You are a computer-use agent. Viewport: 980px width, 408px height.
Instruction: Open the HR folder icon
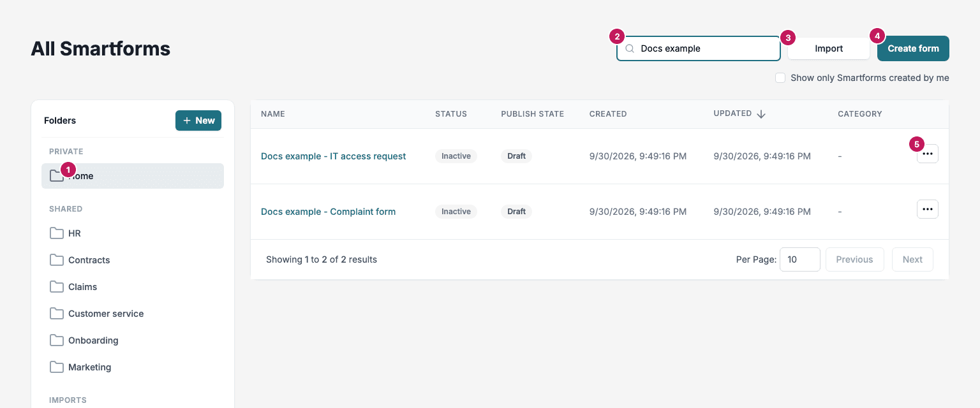(x=57, y=233)
